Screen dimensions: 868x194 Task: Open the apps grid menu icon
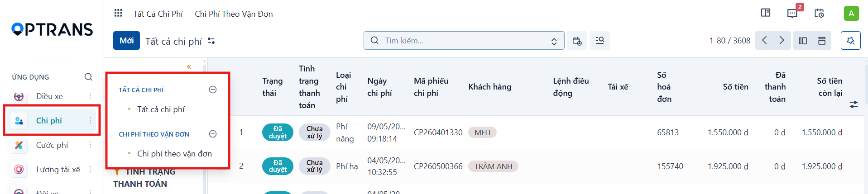pos(118,13)
